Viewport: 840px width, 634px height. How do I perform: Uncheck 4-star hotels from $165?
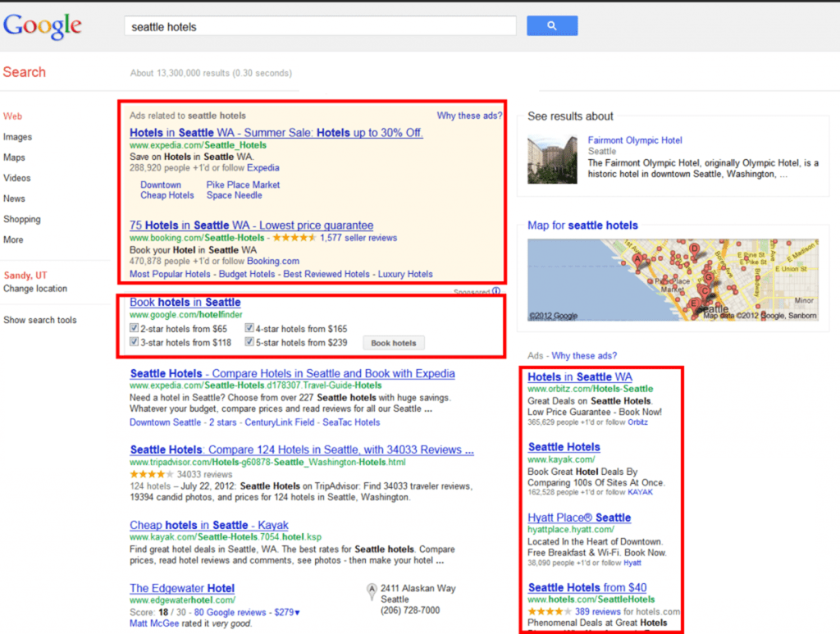(x=249, y=328)
